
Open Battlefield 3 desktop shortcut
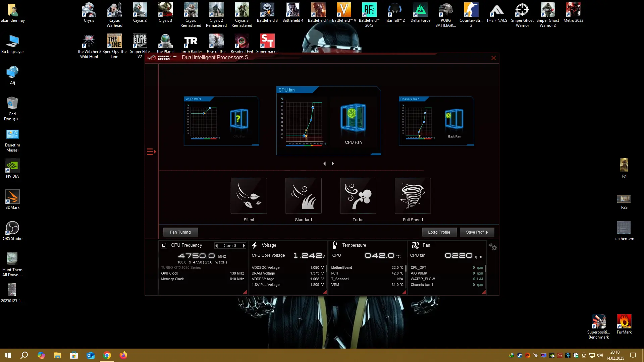267,13
